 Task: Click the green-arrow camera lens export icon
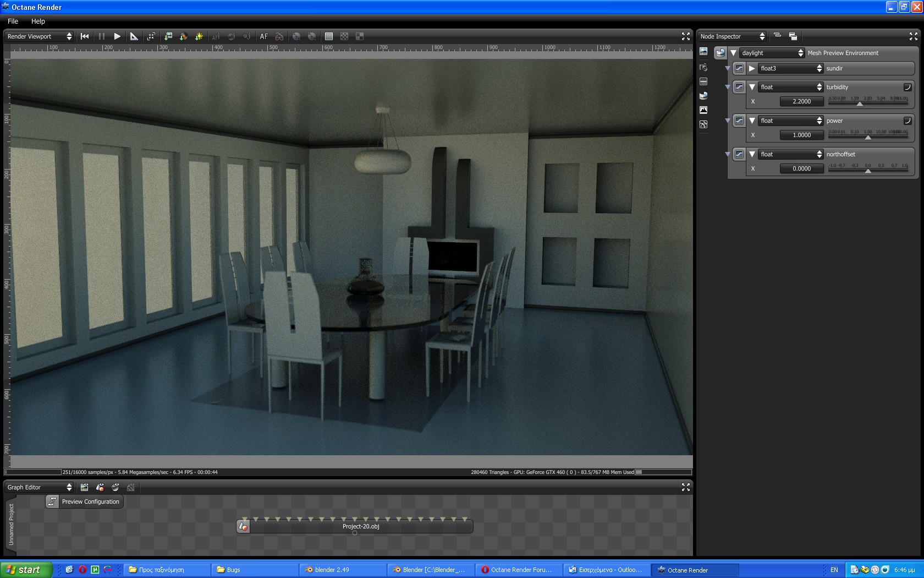pos(184,36)
